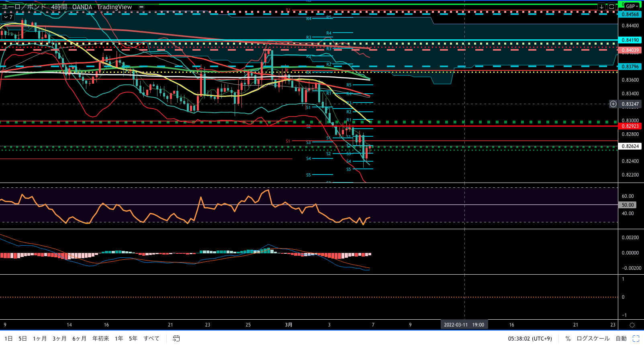
Task: Toggle 自動 auto scale
Action: click(621, 339)
